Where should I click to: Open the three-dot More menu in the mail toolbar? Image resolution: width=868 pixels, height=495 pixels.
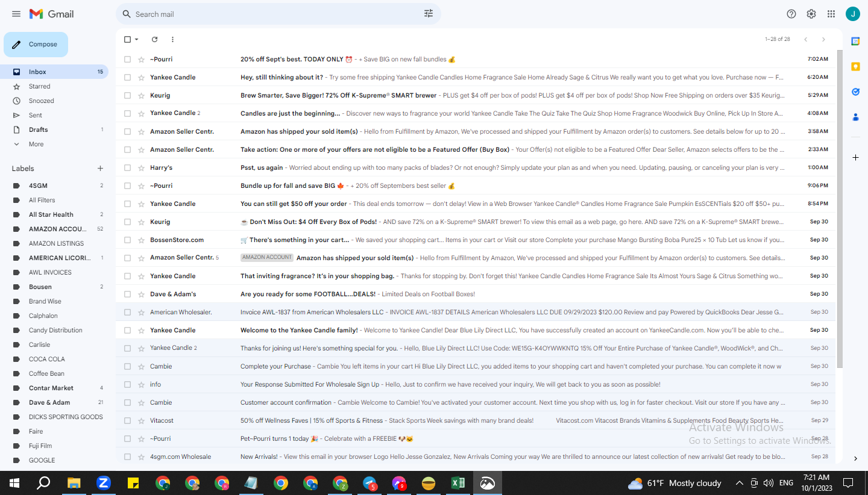click(172, 39)
